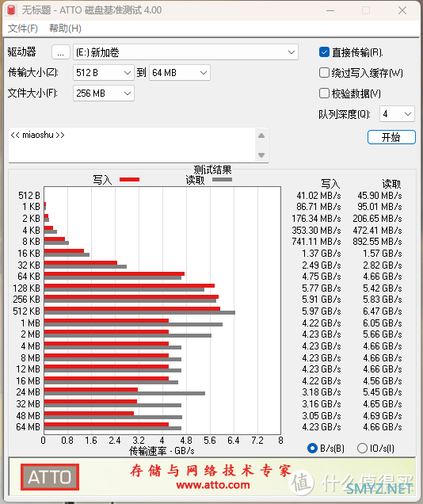
Task: Click the 开始 start button
Action: (391, 137)
